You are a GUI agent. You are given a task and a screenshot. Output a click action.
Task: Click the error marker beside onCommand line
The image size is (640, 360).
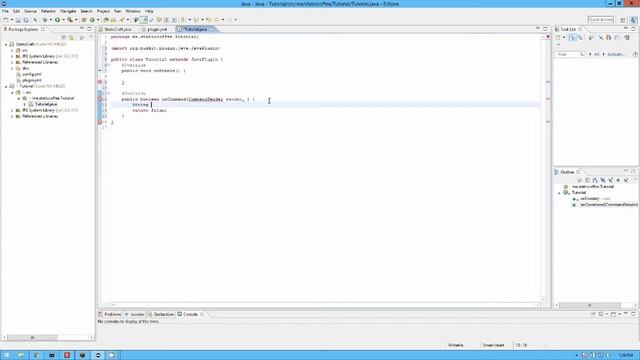tap(99, 99)
